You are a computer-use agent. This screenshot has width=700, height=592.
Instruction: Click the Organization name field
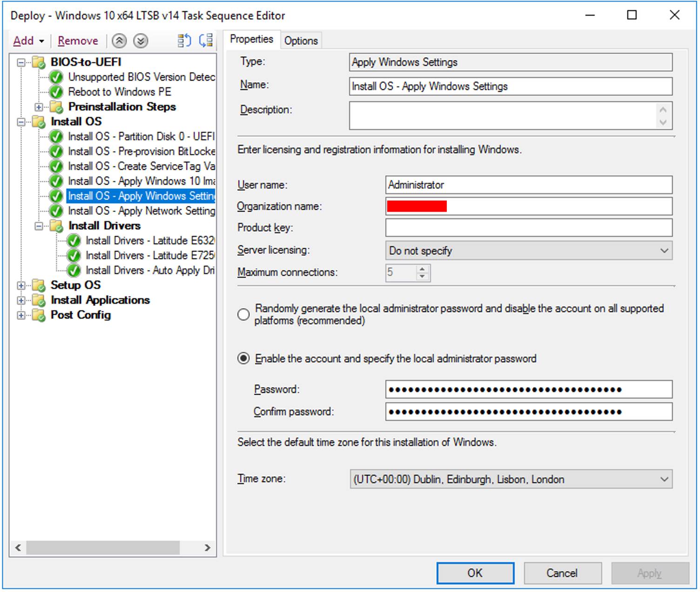click(529, 206)
